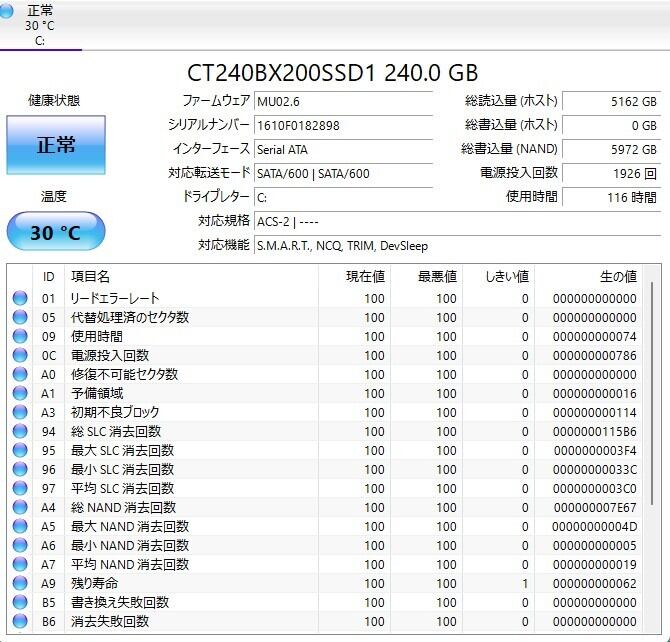This screenshot has height=642, width=670.
Task: Click the status icon for row 94 総 SLC 消去回数
Action: point(20,431)
